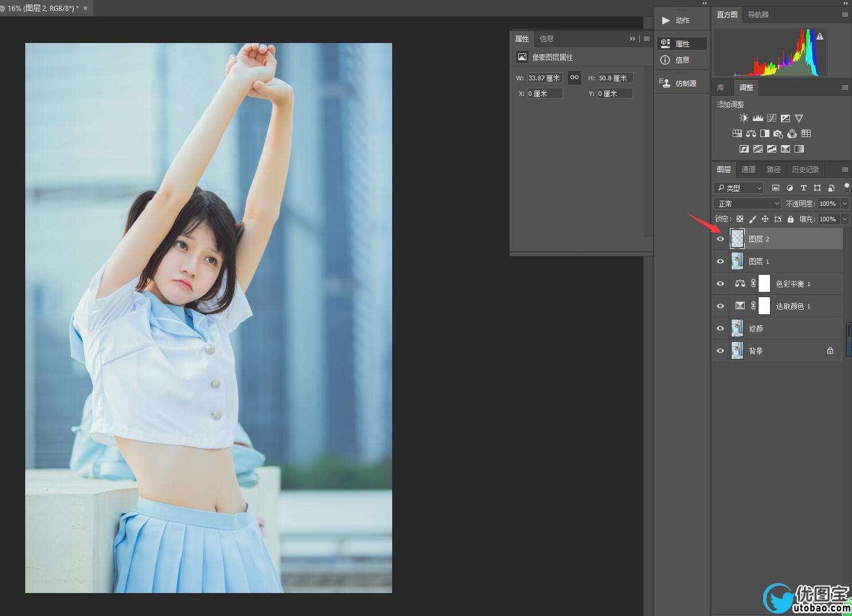Hide the 图层 2 layer
This screenshot has width=852, height=616.
pos(721,239)
